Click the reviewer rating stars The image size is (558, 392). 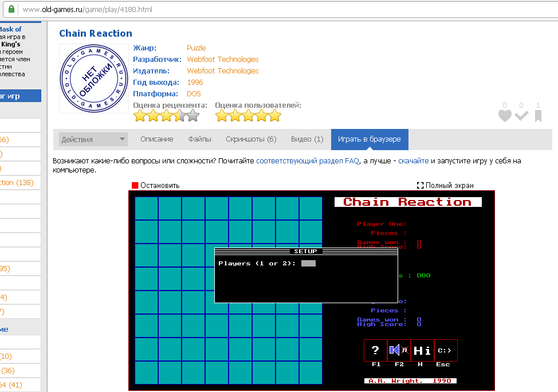click(x=166, y=115)
